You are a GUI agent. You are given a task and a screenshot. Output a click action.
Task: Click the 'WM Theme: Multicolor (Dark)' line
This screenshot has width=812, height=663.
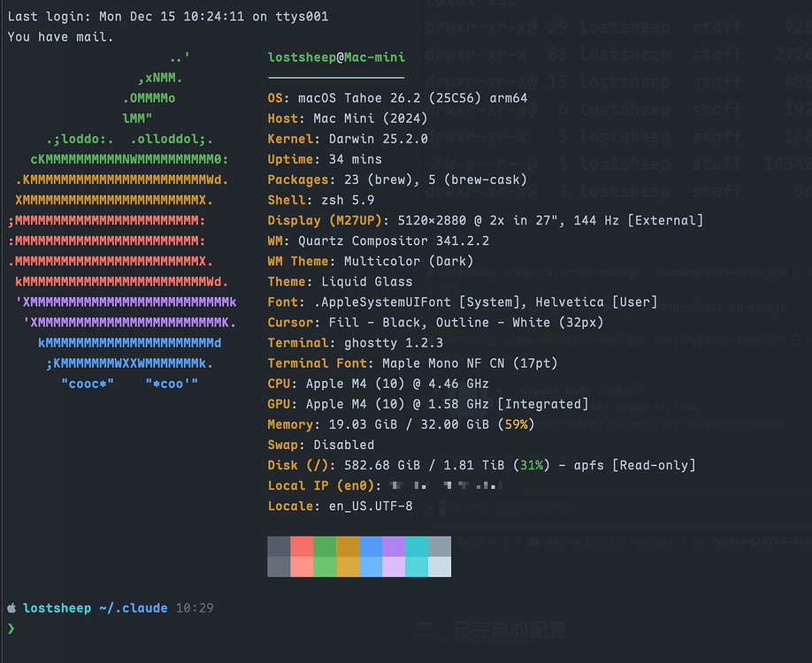[x=371, y=262]
